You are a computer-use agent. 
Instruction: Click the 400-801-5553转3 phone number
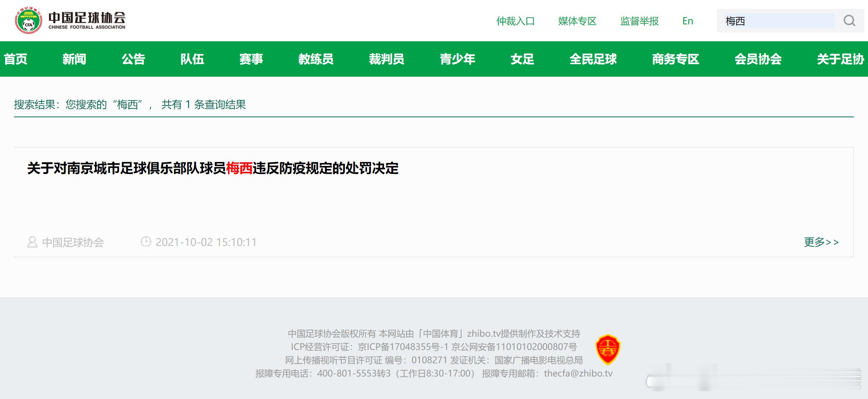[354, 373]
